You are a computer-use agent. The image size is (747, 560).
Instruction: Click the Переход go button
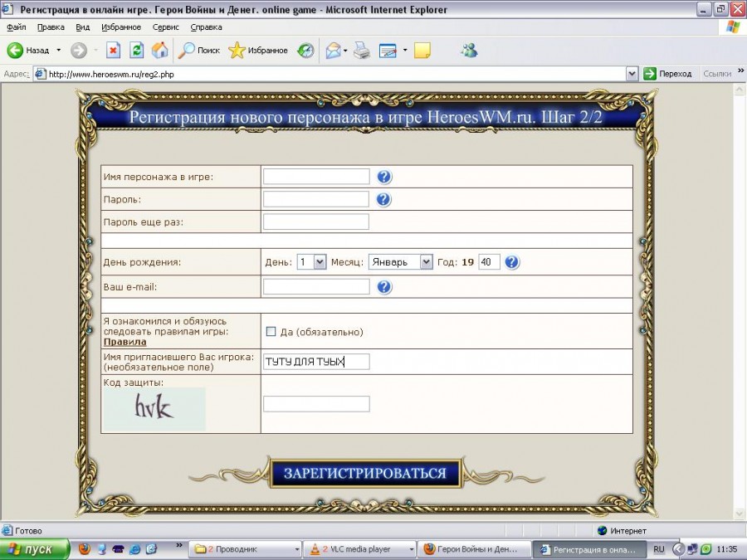(667, 74)
